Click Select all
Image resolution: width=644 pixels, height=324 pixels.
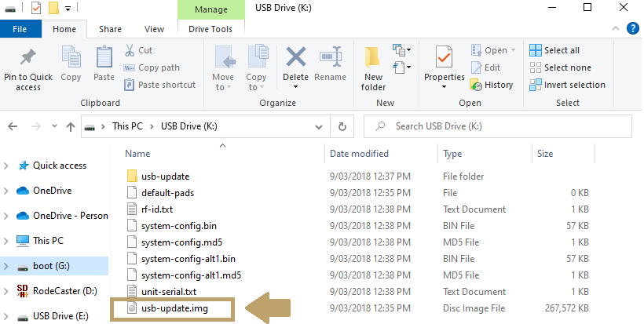coord(554,50)
